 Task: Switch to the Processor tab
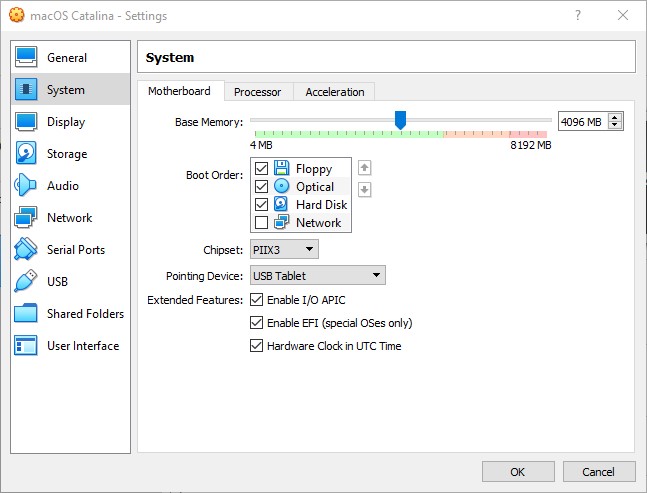coord(257,92)
